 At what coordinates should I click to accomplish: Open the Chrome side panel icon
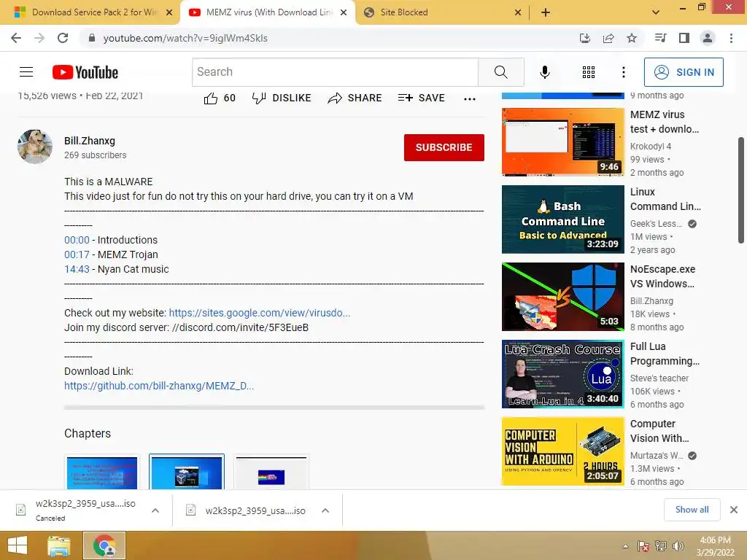point(684,38)
